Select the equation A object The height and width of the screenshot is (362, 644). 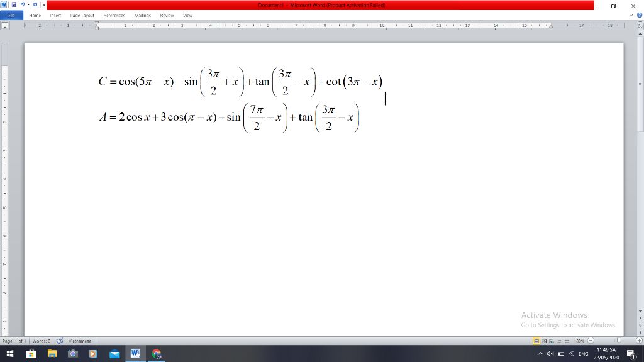pyautogui.click(x=229, y=118)
